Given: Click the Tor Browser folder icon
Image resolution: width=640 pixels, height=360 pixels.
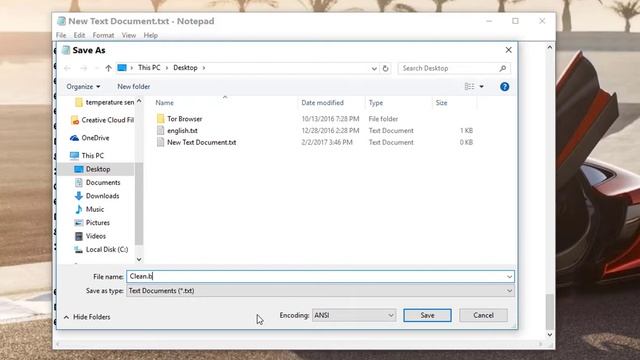Looking at the screenshot, I should (160, 119).
